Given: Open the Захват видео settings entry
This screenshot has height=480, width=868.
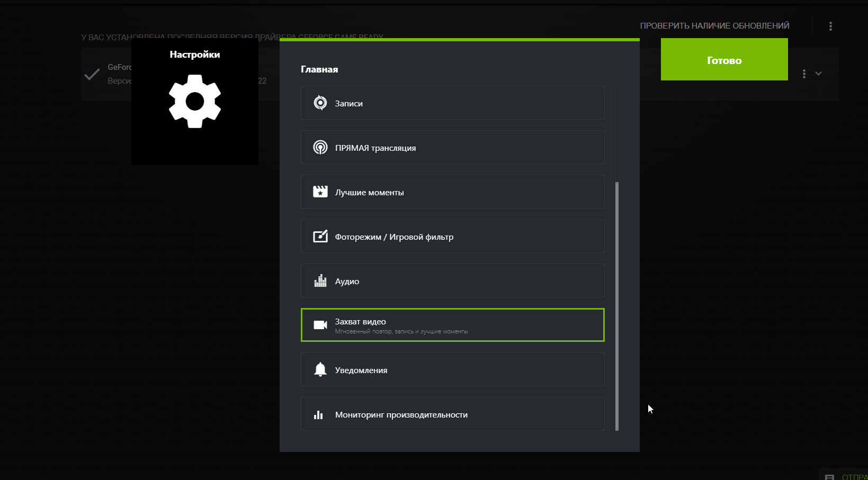Looking at the screenshot, I should [452, 325].
